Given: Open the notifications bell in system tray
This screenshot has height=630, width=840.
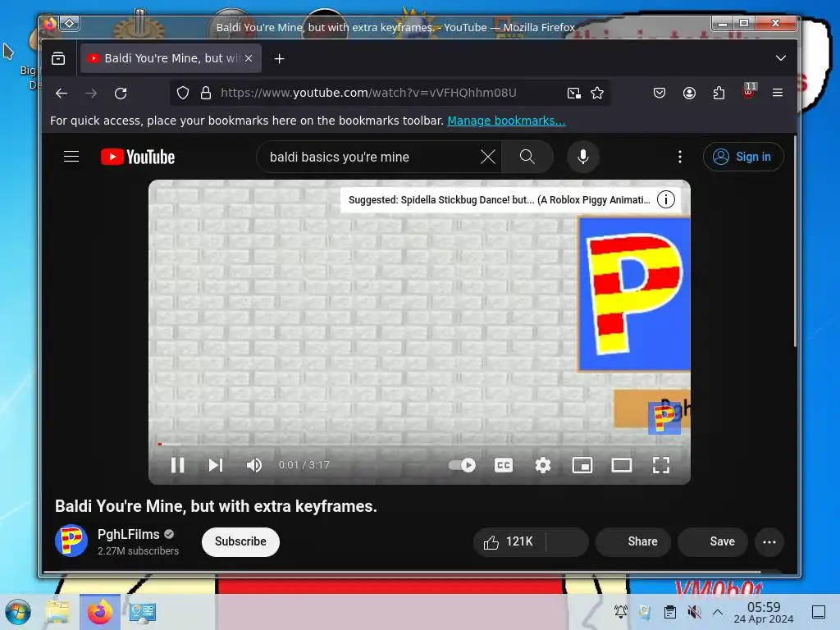Looking at the screenshot, I should click(621, 611).
